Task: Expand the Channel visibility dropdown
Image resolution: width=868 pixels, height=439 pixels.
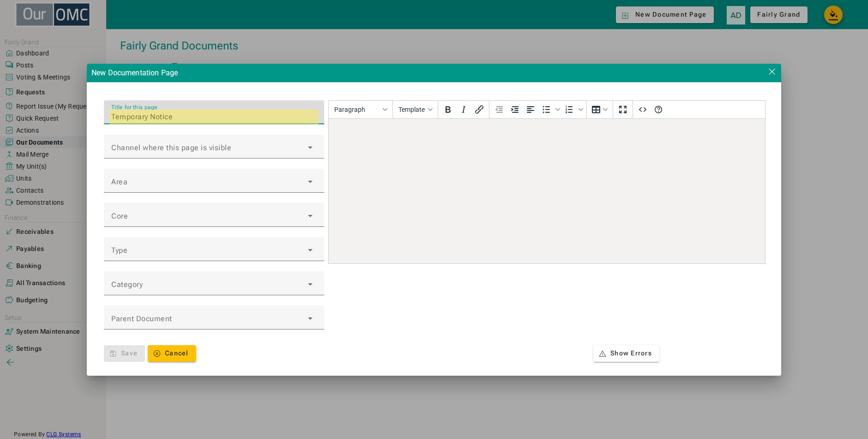Action: click(x=214, y=146)
